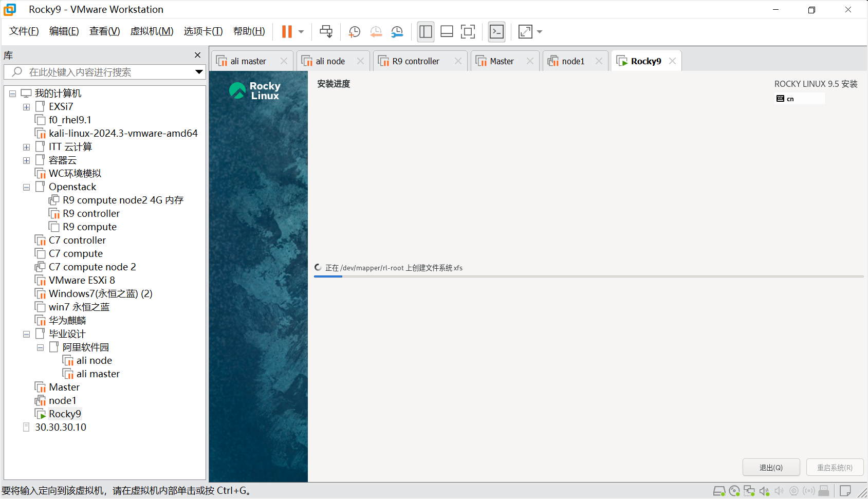Screen dimensions: 868x499
Task: Close the Rocky9 tab
Action: (x=672, y=61)
